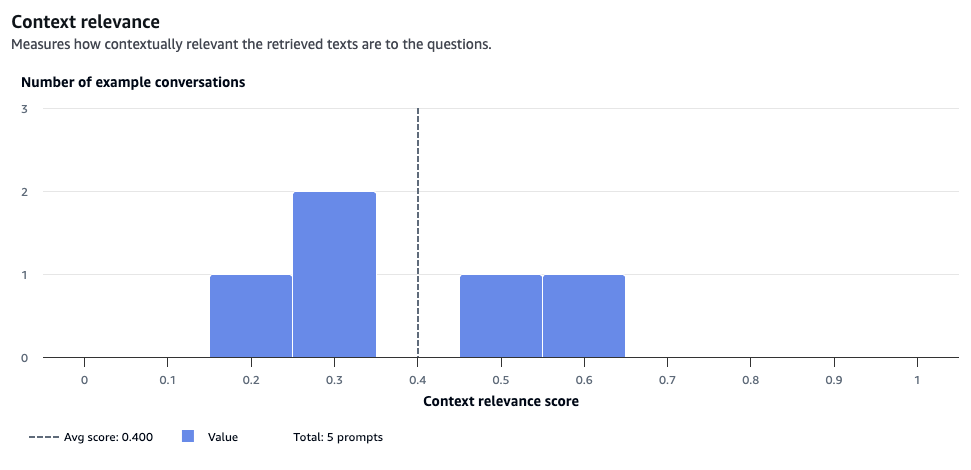Click the 1 tick label on x-axis
The width and height of the screenshot is (971, 470).
coord(917,380)
